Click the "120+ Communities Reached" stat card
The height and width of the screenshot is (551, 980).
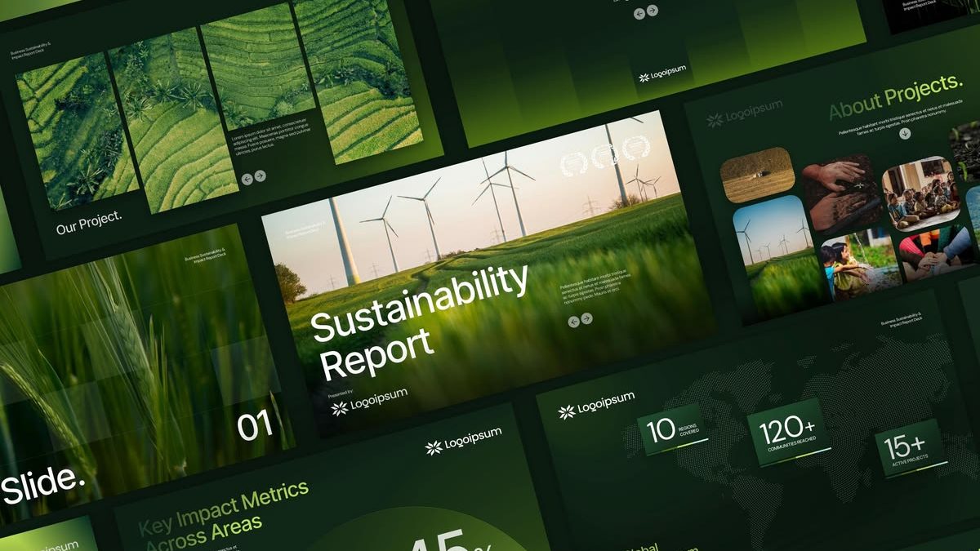tap(789, 433)
